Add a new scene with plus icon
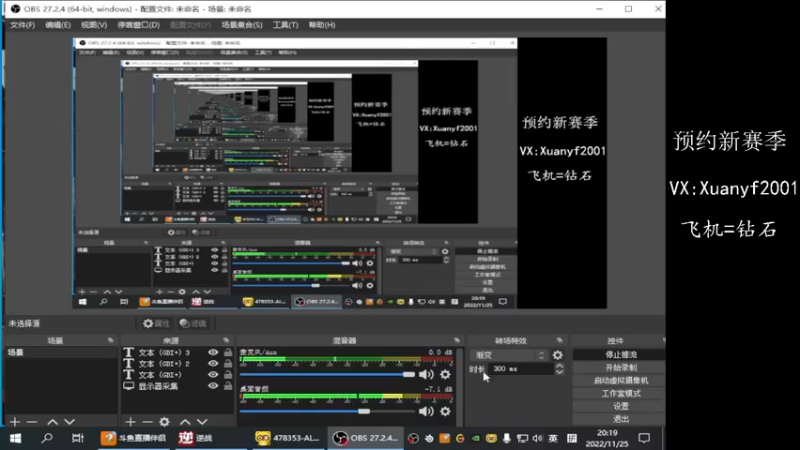The width and height of the screenshot is (800, 450). 14,422
